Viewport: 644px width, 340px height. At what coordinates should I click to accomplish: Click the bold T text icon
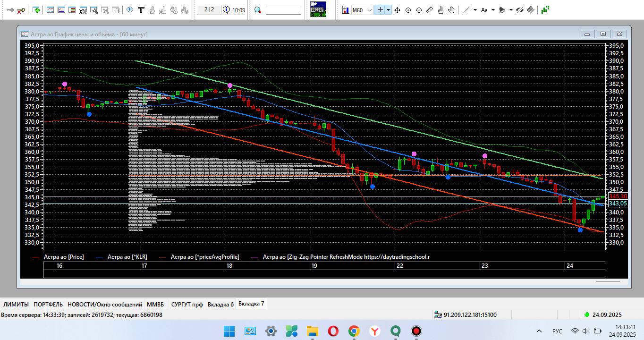pos(141,10)
